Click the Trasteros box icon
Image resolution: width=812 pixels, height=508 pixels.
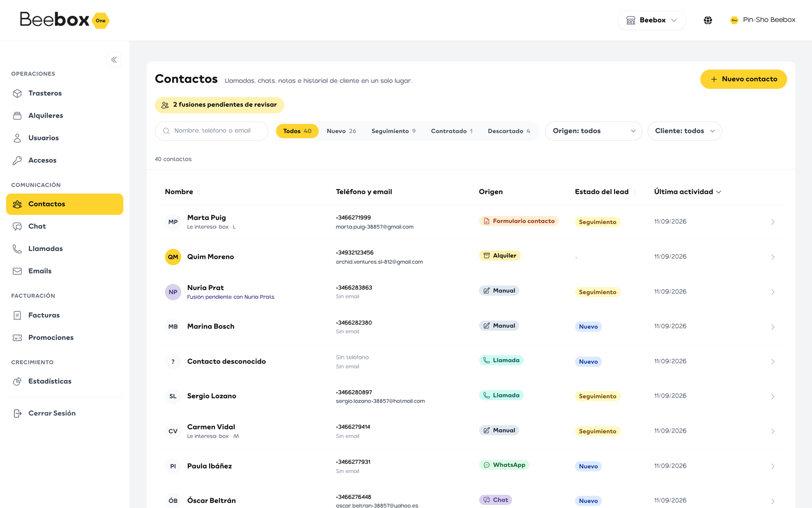click(17, 93)
